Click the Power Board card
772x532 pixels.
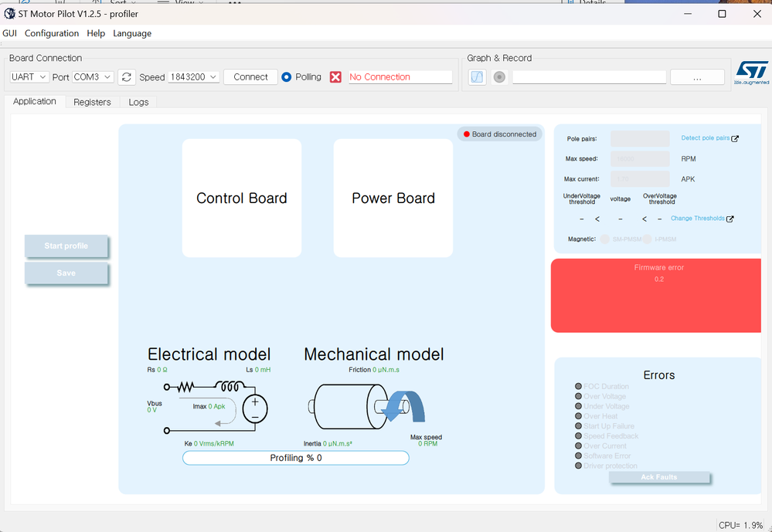393,198
